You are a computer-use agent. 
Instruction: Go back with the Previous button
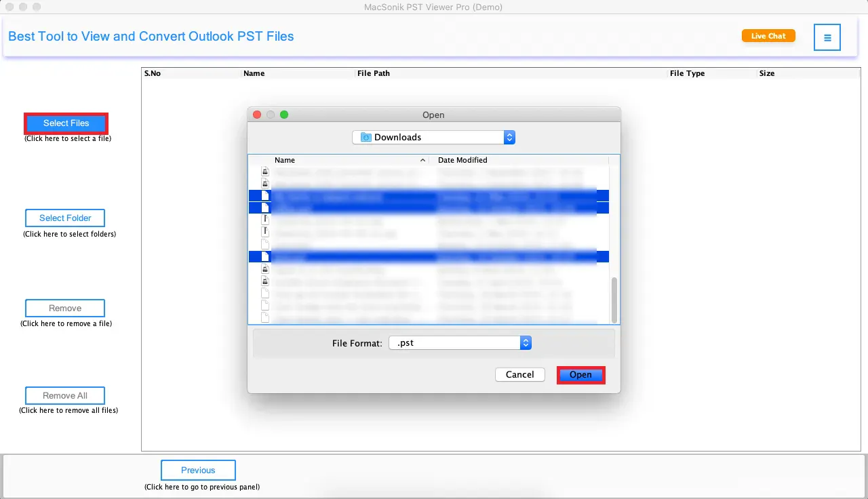(x=198, y=470)
